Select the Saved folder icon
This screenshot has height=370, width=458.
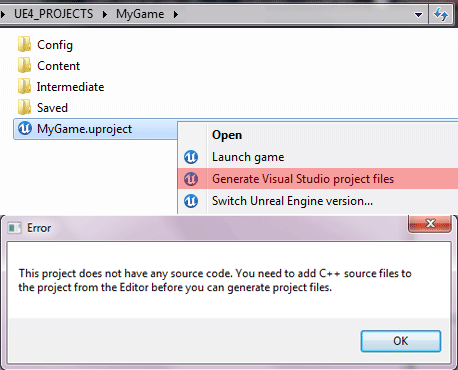[x=25, y=107]
